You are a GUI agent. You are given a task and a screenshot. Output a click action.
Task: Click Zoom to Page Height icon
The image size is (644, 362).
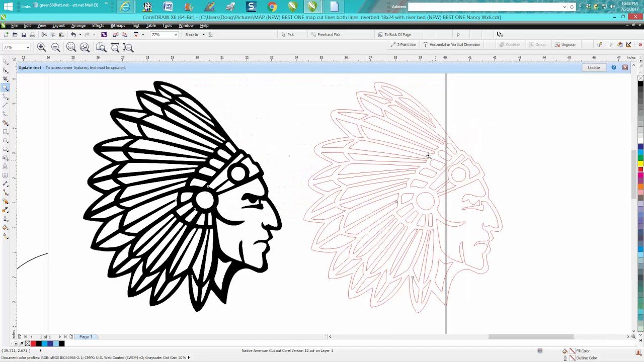pyautogui.click(x=128, y=47)
